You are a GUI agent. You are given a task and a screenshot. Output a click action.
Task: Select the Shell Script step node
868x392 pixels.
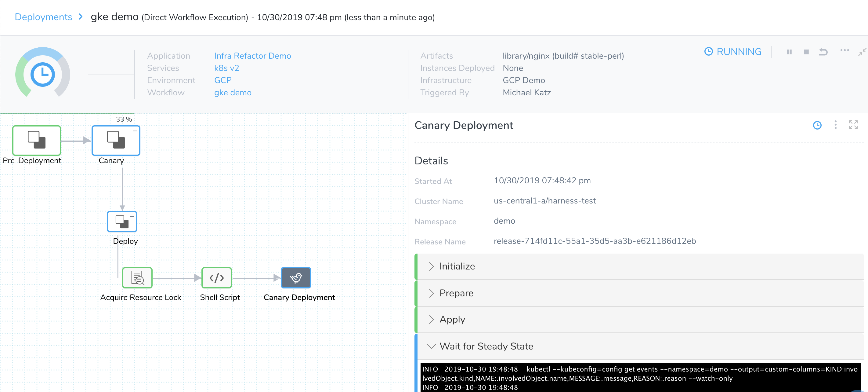click(217, 278)
